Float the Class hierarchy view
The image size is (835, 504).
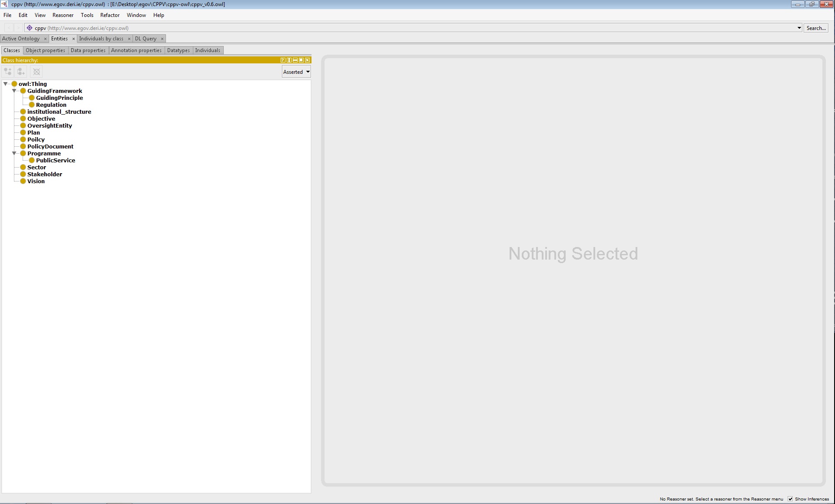(x=301, y=60)
